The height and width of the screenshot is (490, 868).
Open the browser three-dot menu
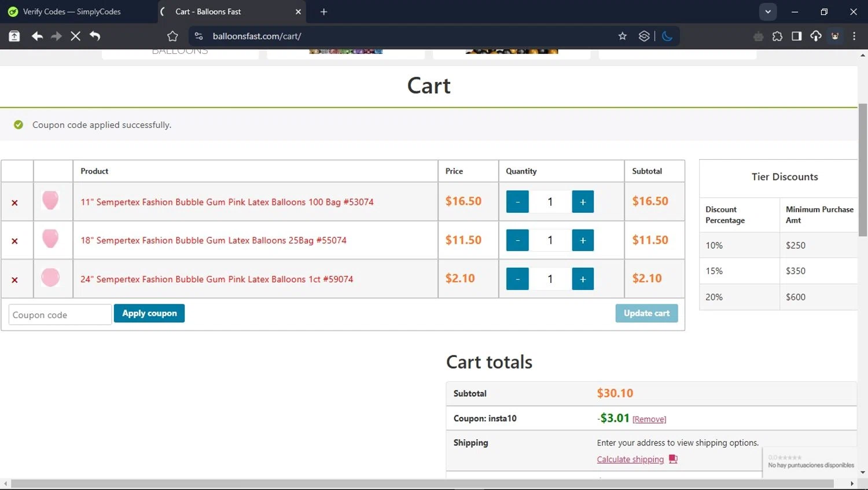[854, 36]
